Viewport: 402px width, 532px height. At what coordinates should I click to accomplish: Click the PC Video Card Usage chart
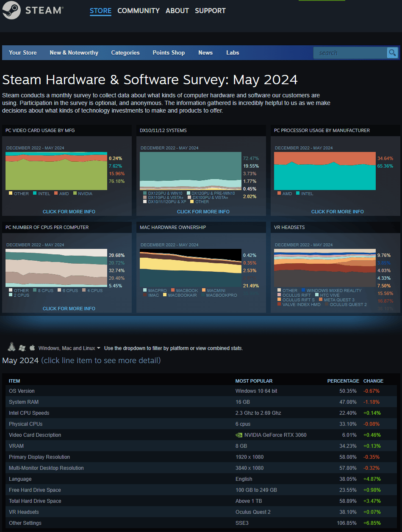pyautogui.click(x=57, y=171)
